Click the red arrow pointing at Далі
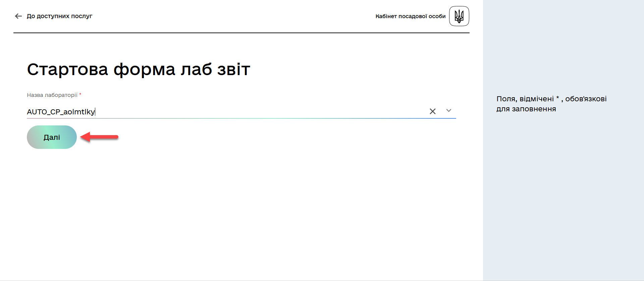The height and width of the screenshot is (281, 644). pyautogui.click(x=100, y=137)
